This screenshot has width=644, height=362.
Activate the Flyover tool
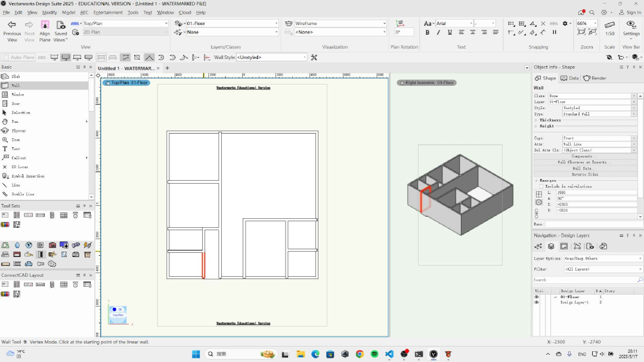tap(18, 131)
